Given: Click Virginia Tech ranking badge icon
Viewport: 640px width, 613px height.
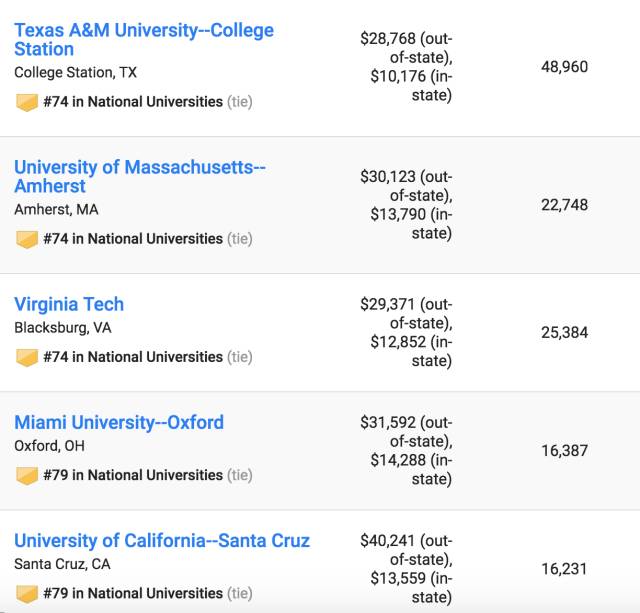Looking at the screenshot, I should pos(27,357).
